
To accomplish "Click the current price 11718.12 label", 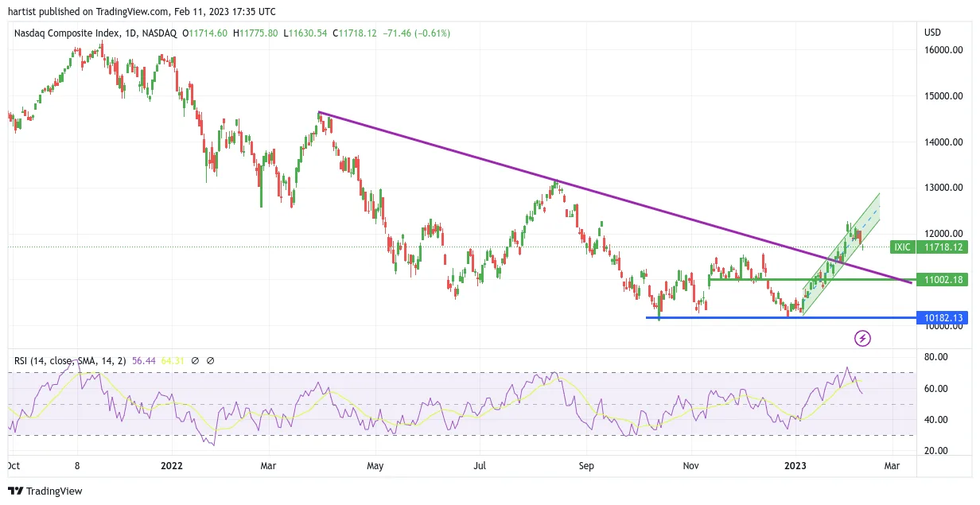I will tap(943, 247).
